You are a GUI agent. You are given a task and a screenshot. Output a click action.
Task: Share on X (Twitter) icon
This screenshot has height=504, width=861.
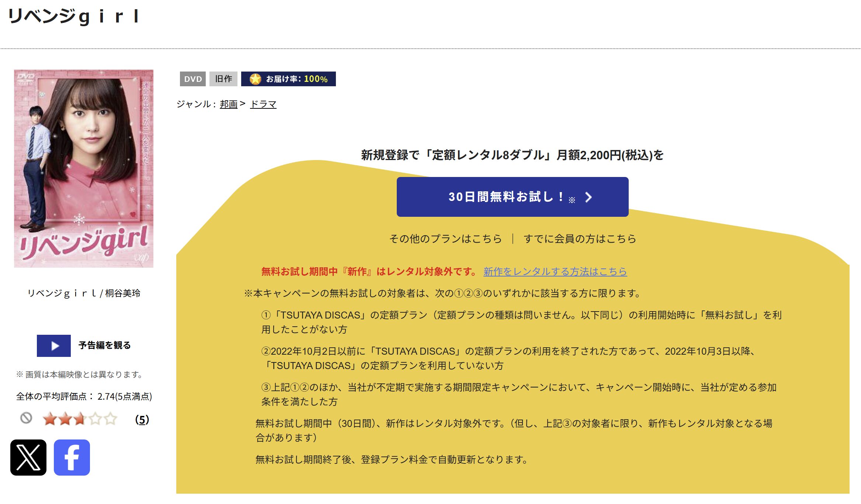pos(28,457)
